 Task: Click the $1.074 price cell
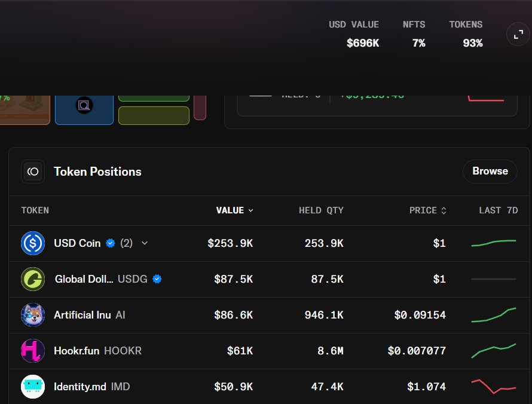point(426,387)
